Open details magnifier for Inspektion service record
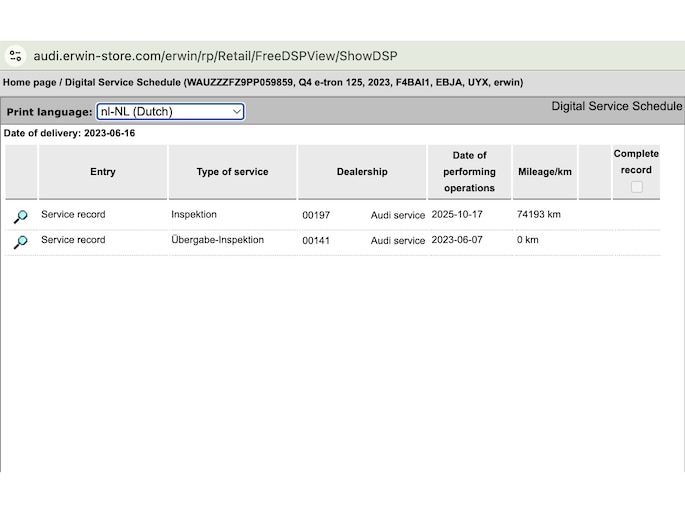 click(21, 216)
